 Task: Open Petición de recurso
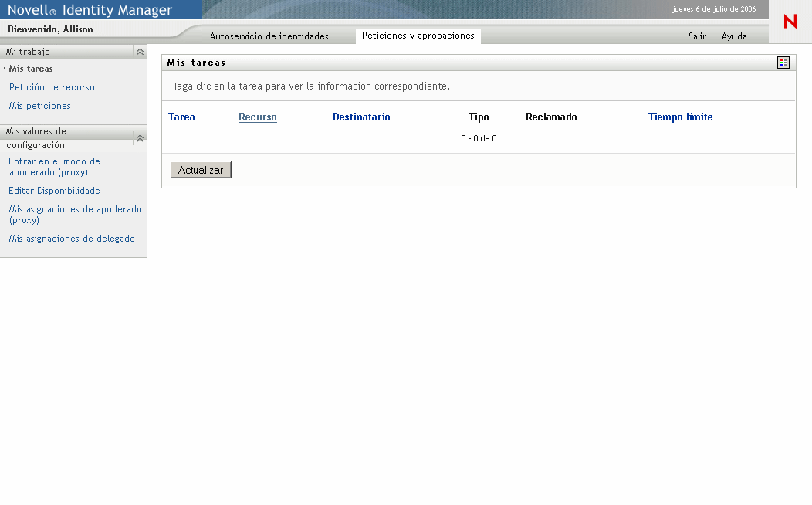52,87
